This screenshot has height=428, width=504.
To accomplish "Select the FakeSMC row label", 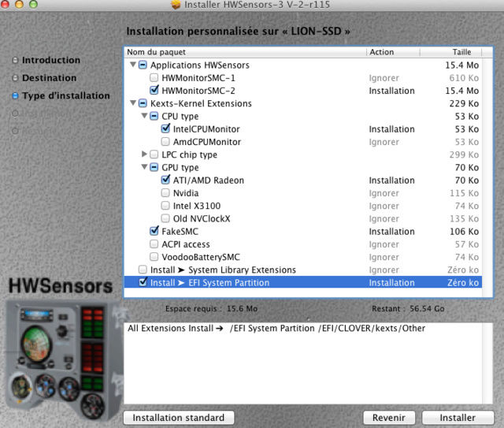I will [x=180, y=232].
